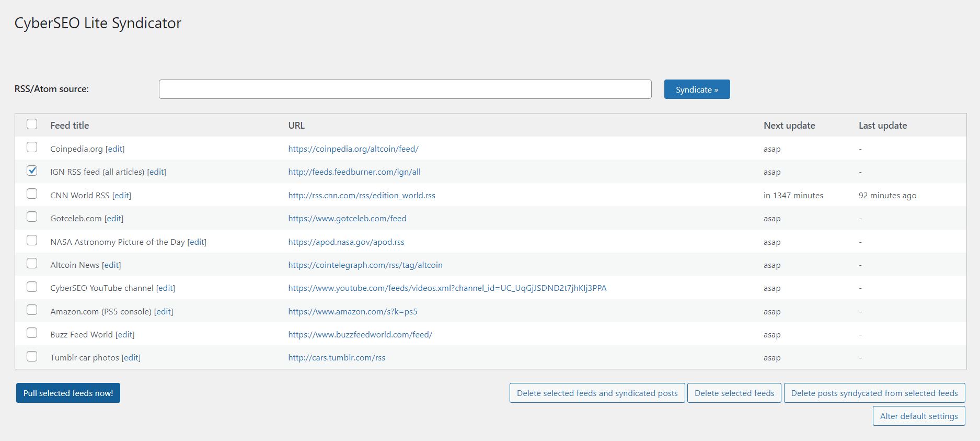The image size is (980, 441).
Task: Click edit next to Gotceleb.com
Action: tap(114, 218)
